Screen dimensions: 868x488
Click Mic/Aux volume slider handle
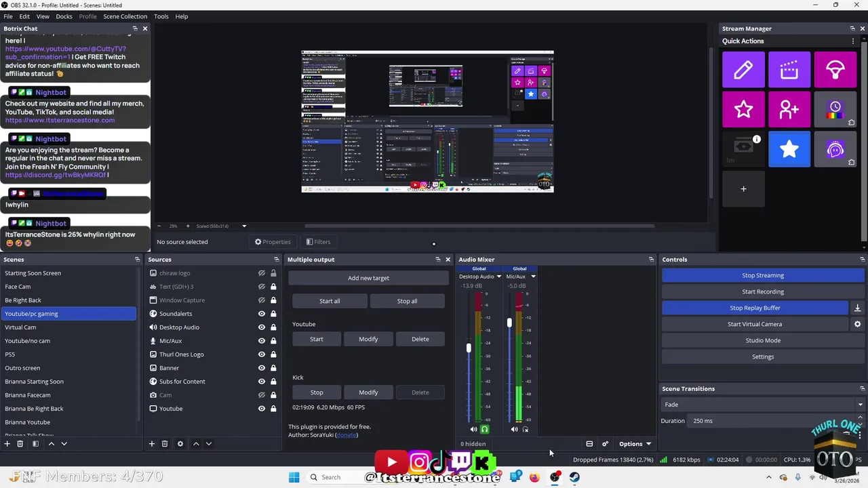click(x=509, y=323)
